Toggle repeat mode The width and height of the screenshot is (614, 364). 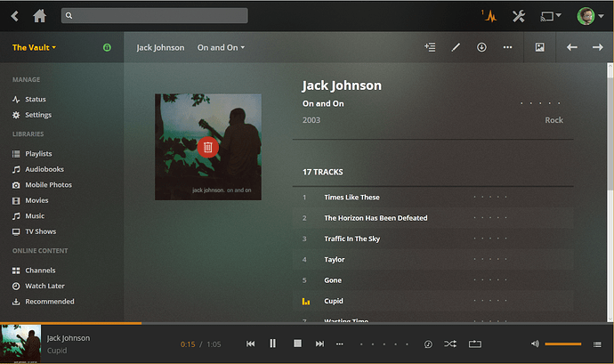click(x=474, y=344)
